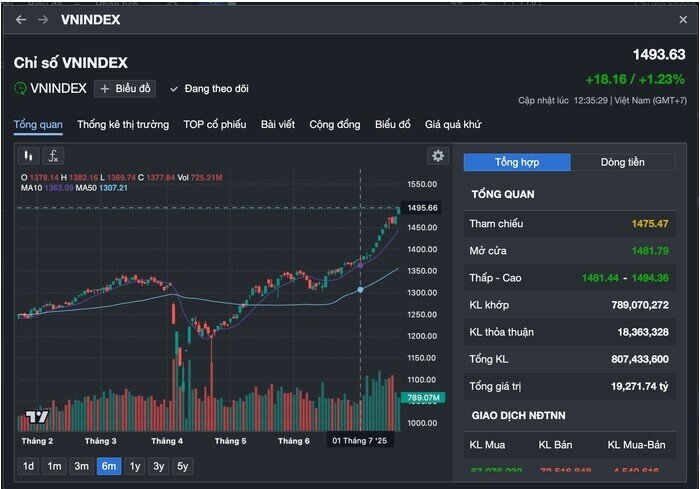Go forward with the right arrow icon
Screen dimensions: 700x489
click(43, 20)
